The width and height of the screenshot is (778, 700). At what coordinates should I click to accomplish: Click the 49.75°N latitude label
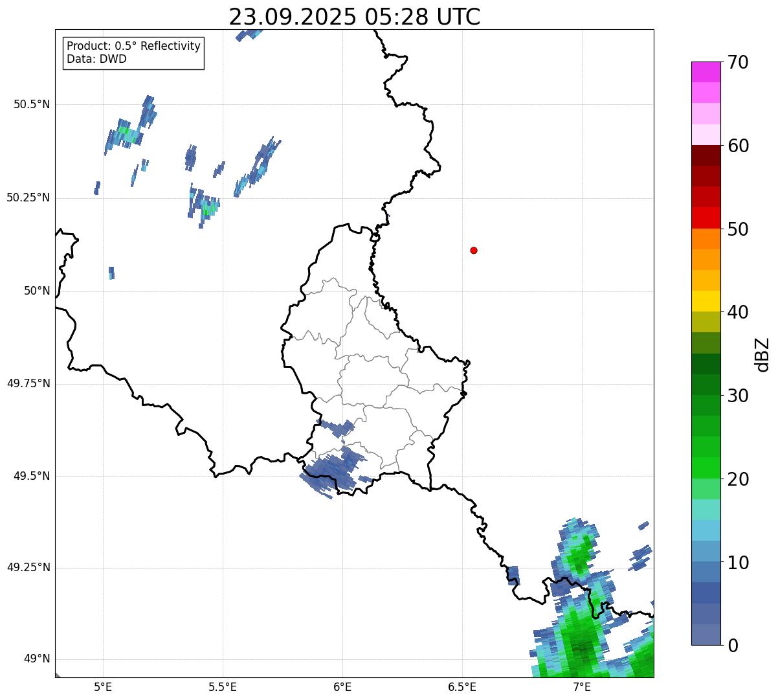point(28,383)
